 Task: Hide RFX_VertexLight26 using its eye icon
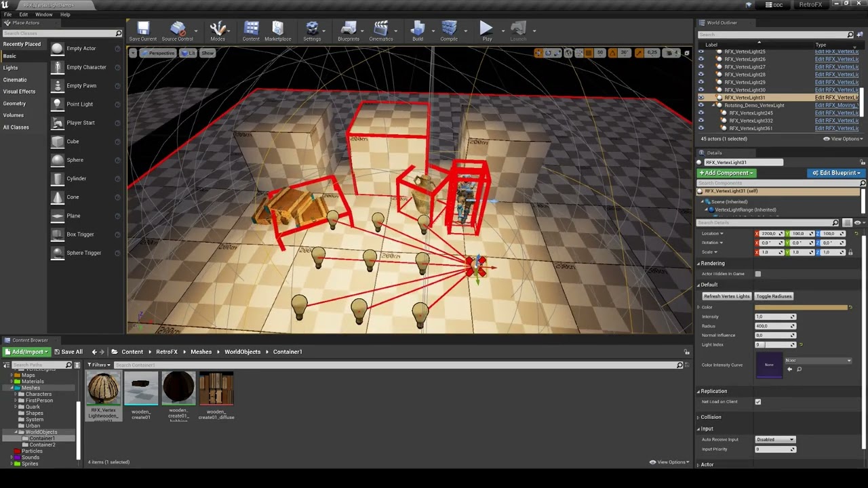(x=701, y=59)
